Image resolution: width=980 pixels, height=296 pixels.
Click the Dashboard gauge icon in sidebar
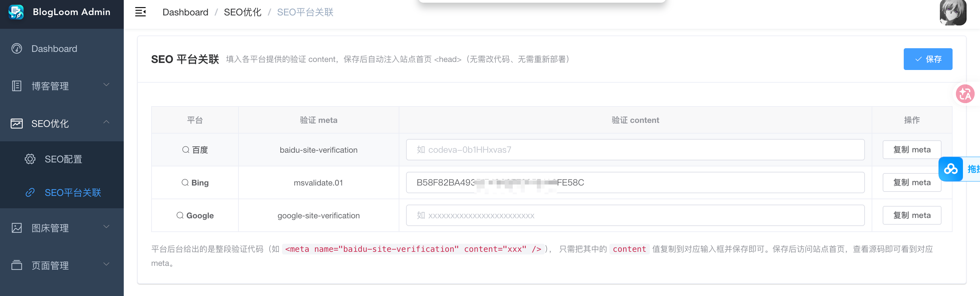[17, 49]
